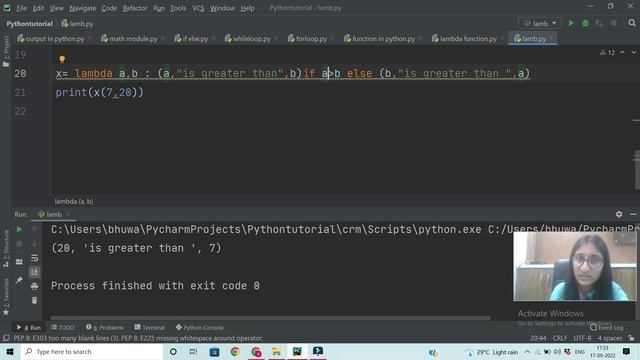Viewport: 640px width, 360px height.
Task: Open the File menu
Action: (21, 8)
